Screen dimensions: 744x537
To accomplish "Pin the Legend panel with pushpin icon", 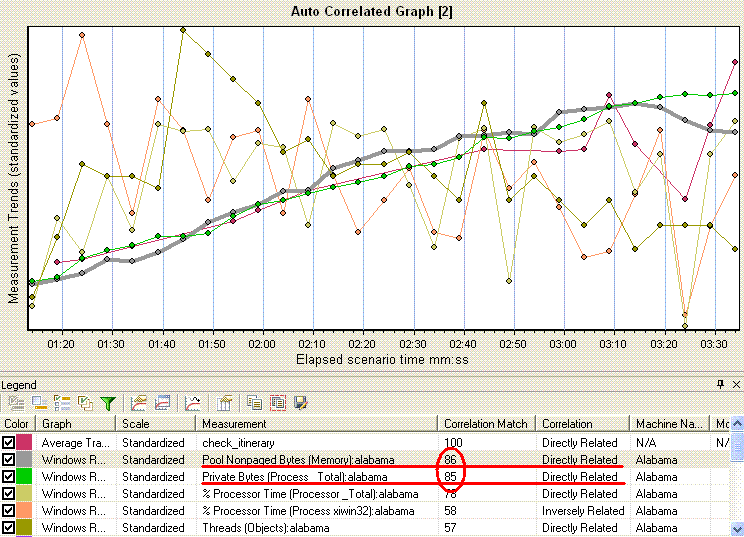I will [720, 385].
